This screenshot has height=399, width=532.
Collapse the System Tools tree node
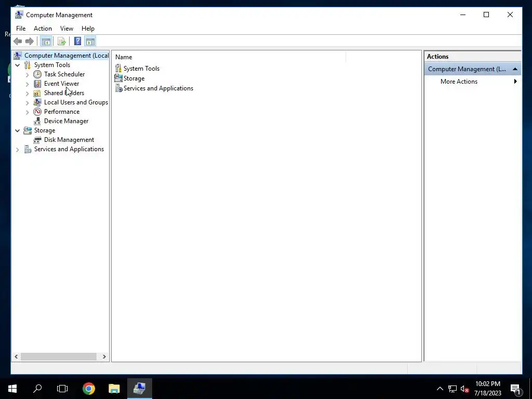coord(17,65)
